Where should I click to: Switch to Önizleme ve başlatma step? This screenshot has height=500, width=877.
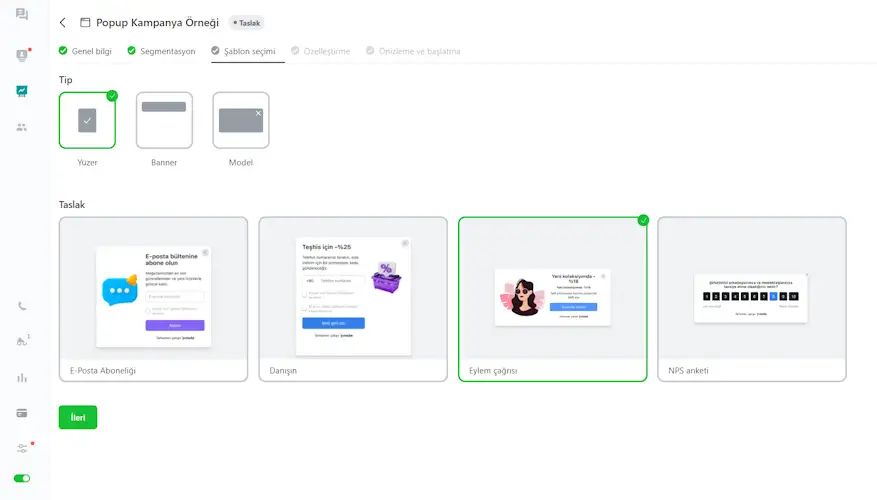413,51
